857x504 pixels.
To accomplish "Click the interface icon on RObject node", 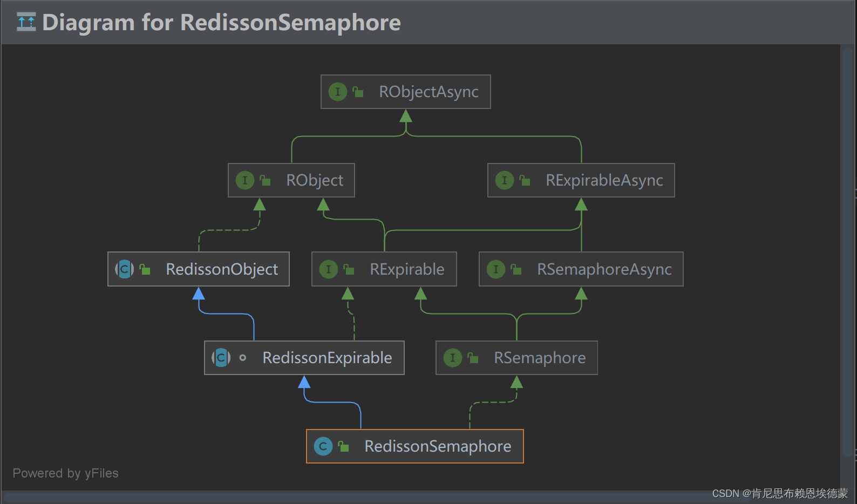I will (245, 180).
